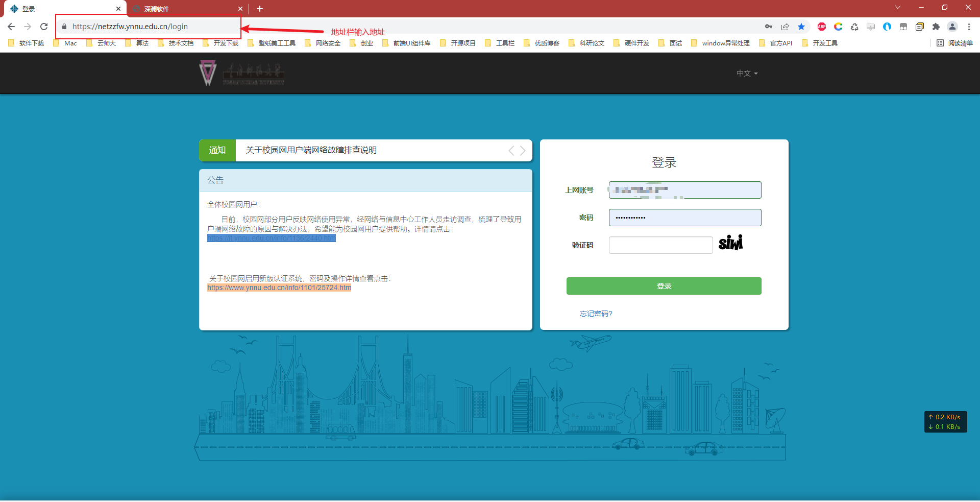Image resolution: width=980 pixels, height=502 pixels.
Task: Click the siwi captcha image to refresh
Action: pyautogui.click(x=730, y=243)
